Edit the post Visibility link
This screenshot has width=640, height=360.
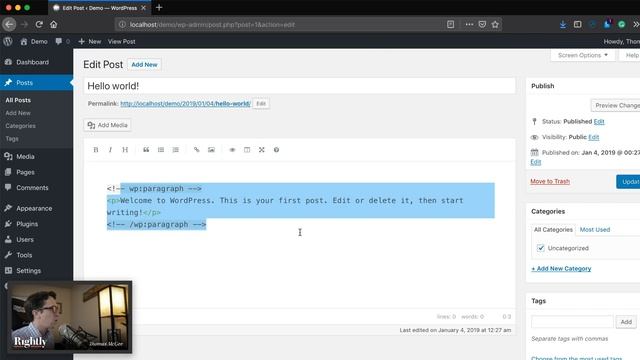tap(593, 137)
